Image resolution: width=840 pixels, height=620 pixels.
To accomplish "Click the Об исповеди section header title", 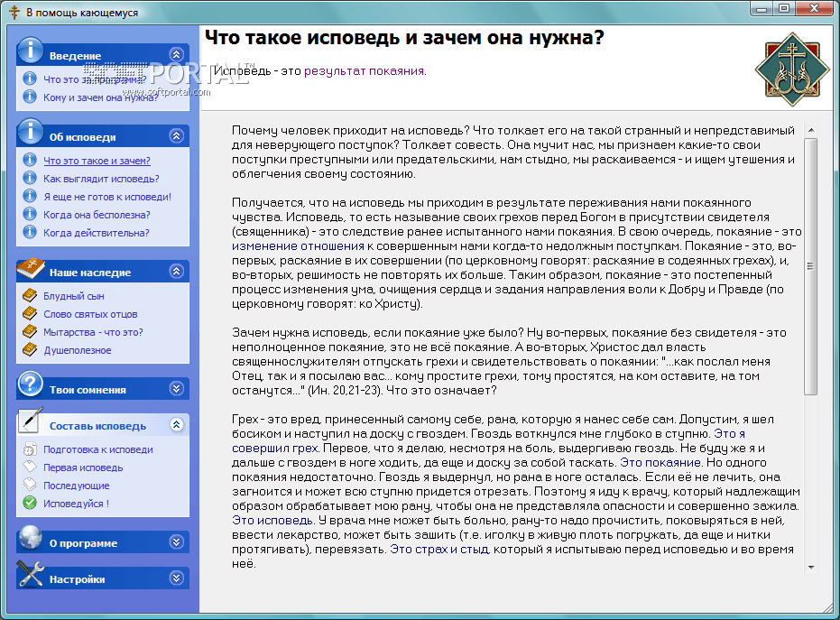I will pyautogui.click(x=82, y=137).
